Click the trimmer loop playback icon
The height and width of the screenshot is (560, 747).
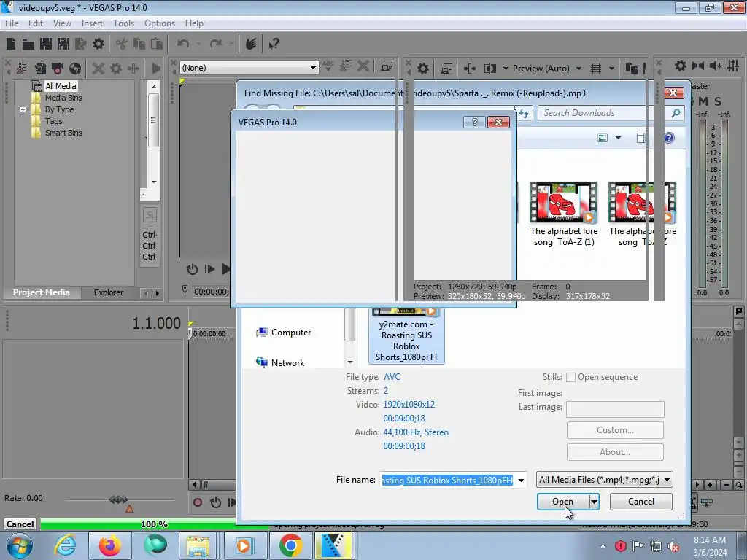click(192, 269)
